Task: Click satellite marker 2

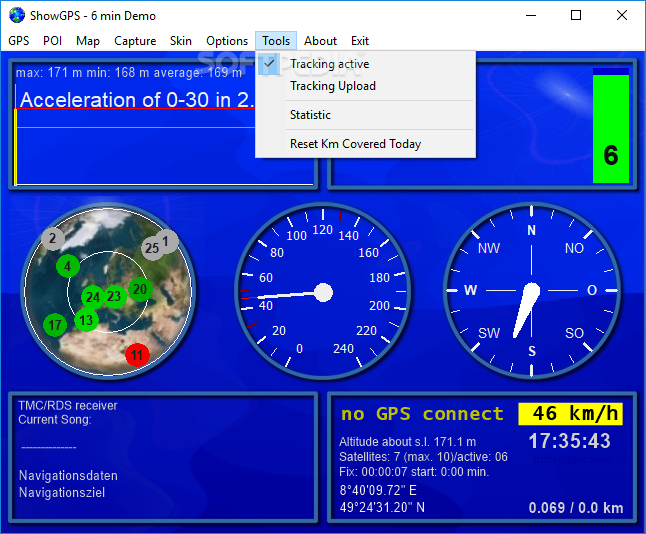Action: pos(52,239)
